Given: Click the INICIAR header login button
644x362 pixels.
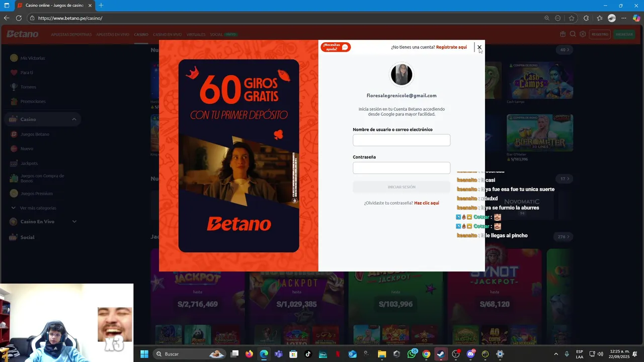Looking at the screenshot, I should click(624, 34).
